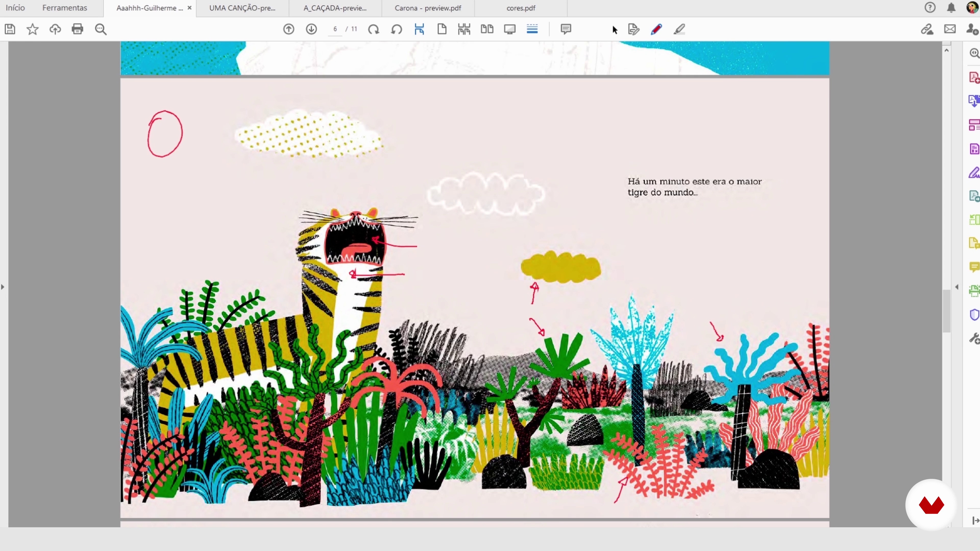Star this file with the bookmark icon
Image resolution: width=980 pixels, height=551 pixels.
coord(32,29)
